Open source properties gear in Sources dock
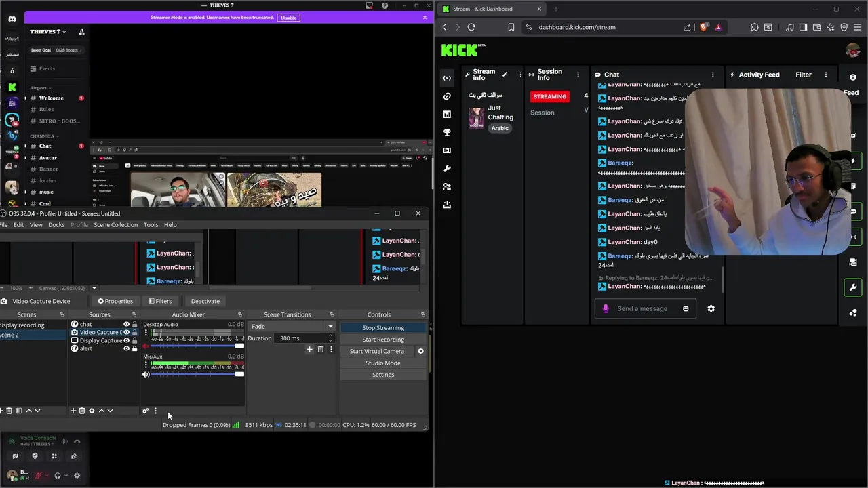The height and width of the screenshot is (488, 868). (92, 411)
